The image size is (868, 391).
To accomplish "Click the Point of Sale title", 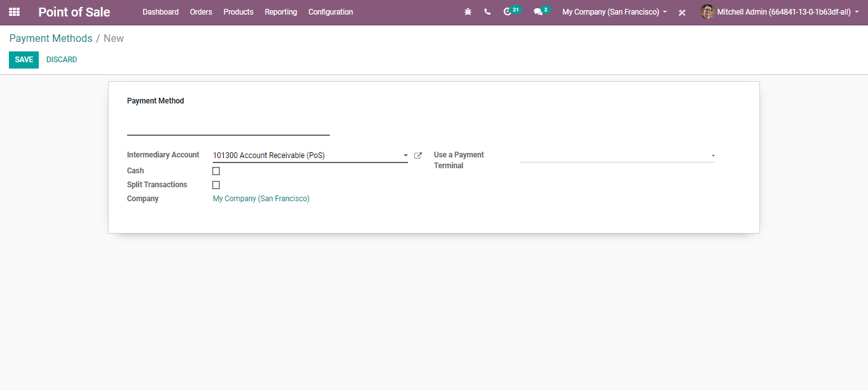I will [x=74, y=12].
